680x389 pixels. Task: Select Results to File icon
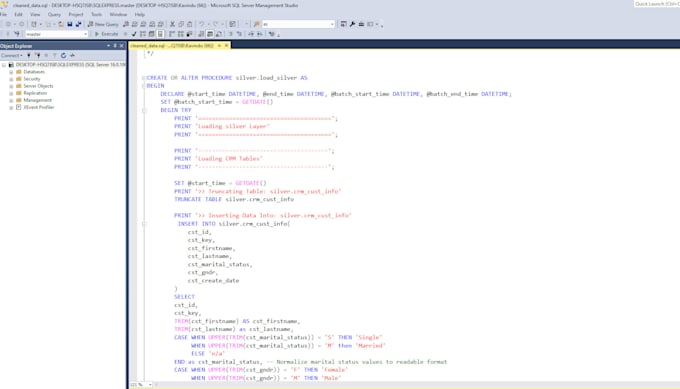click(x=219, y=34)
